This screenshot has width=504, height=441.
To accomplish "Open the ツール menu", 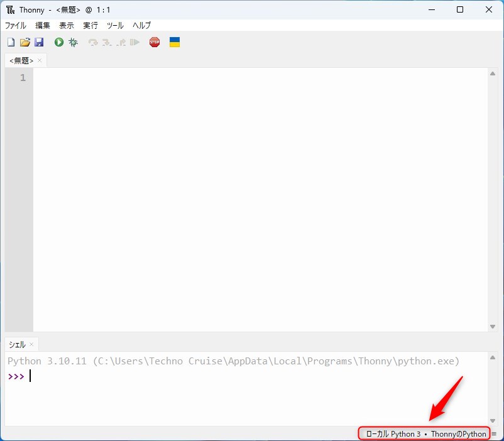I will click(115, 25).
